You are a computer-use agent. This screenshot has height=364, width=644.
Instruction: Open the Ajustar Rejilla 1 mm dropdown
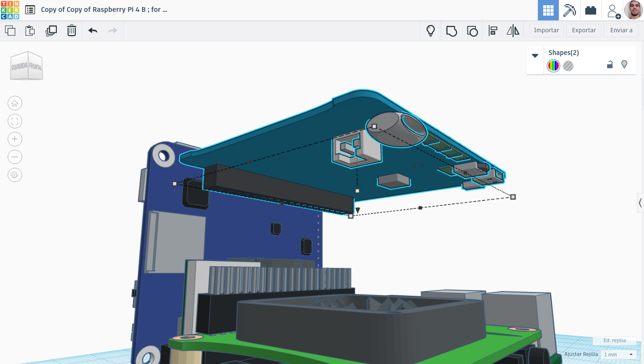(618, 355)
